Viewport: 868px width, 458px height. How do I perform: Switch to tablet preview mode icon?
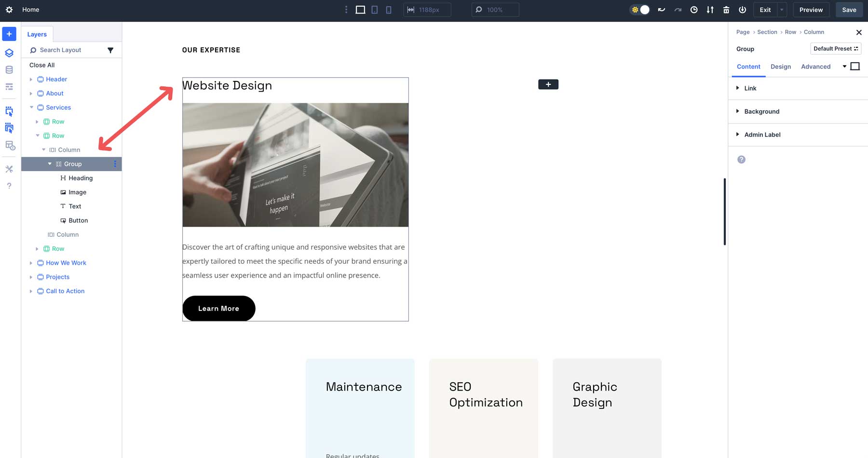point(374,9)
